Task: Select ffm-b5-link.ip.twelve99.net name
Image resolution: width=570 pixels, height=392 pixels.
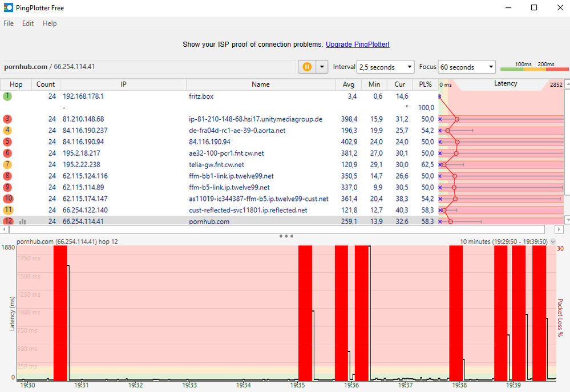Action: 229,187
